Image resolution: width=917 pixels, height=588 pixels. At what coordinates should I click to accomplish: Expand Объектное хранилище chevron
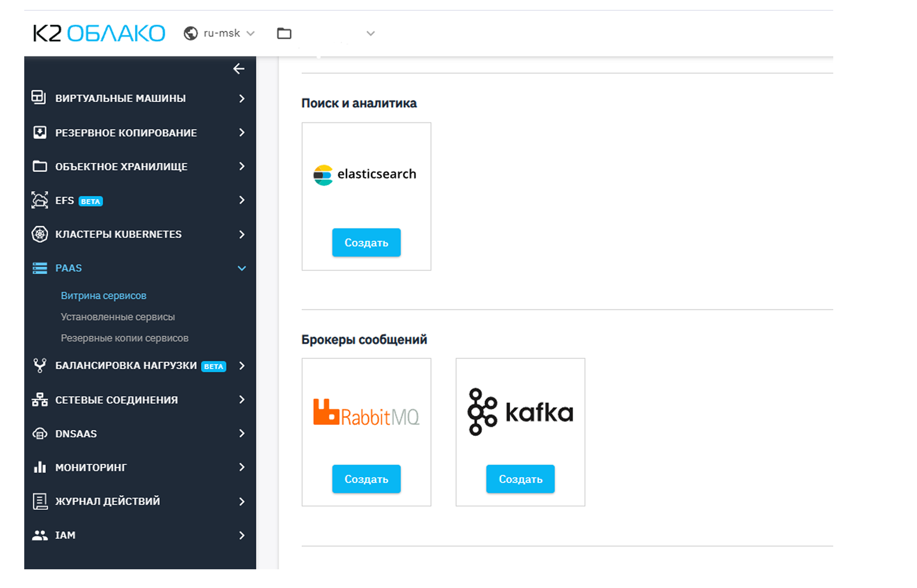(x=241, y=166)
